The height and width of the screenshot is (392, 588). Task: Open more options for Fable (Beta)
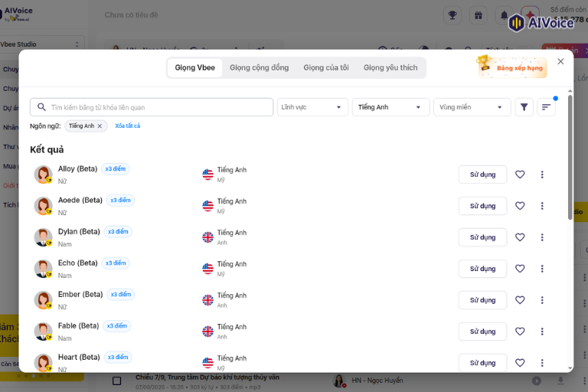[542, 332]
